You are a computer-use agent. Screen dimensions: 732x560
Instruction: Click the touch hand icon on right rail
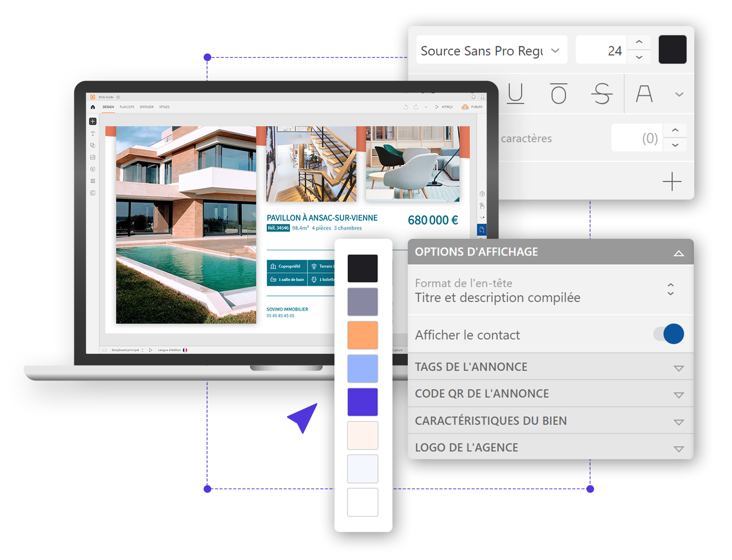pyautogui.click(x=482, y=206)
